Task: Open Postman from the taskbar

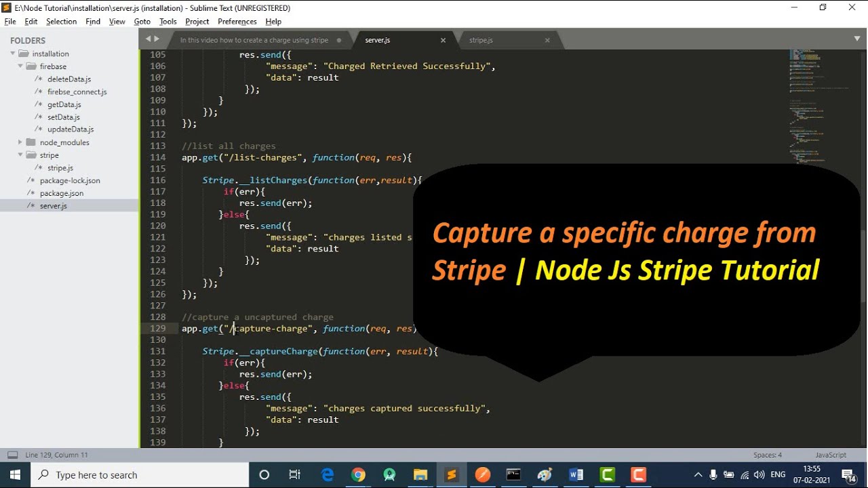Action: pyautogui.click(x=483, y=474)
